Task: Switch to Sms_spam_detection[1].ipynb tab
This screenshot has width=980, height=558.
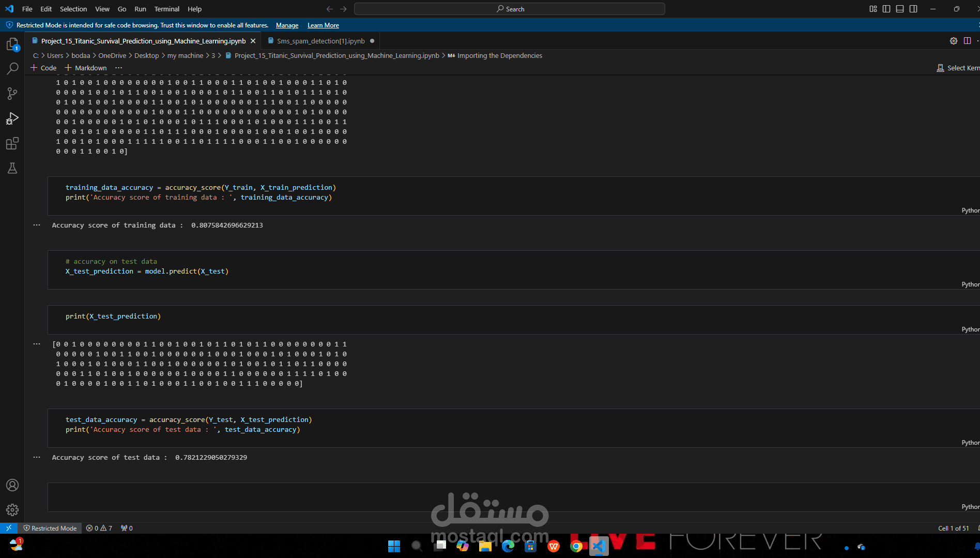Action: (320, 41)
